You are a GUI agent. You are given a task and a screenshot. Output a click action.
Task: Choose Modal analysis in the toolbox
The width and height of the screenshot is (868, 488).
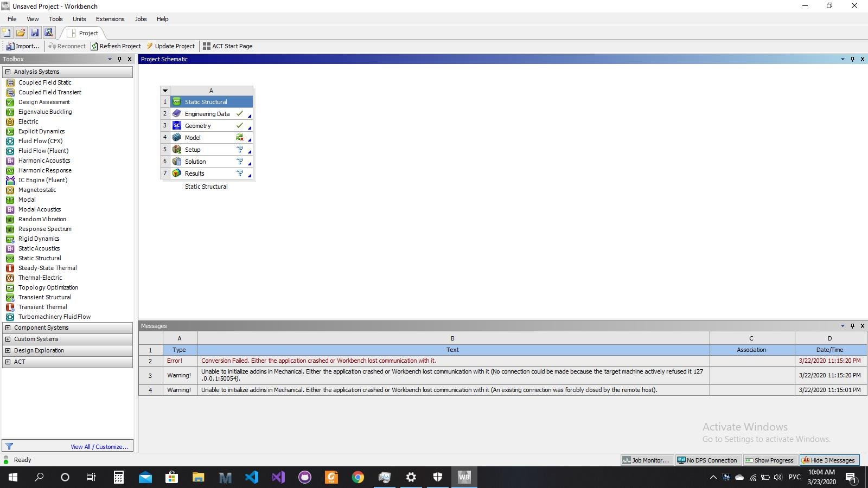pyautogui.click(x=27, y=200)
